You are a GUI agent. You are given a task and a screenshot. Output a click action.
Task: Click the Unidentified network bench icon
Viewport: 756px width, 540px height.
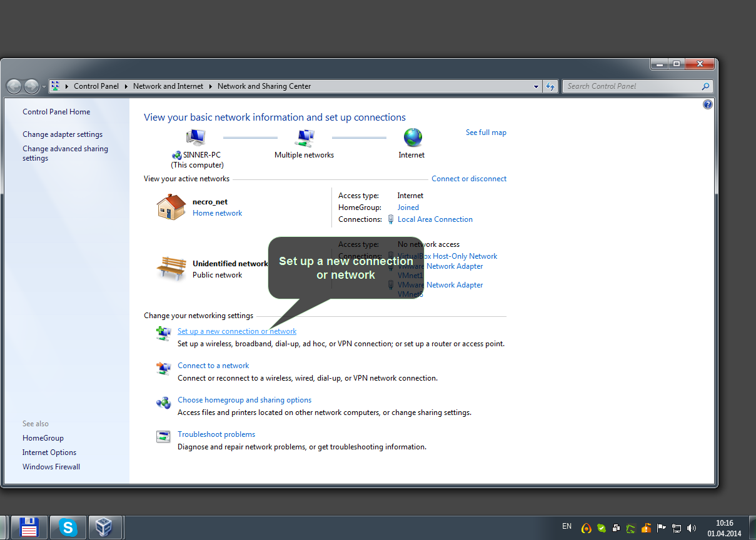pos(171,268)
